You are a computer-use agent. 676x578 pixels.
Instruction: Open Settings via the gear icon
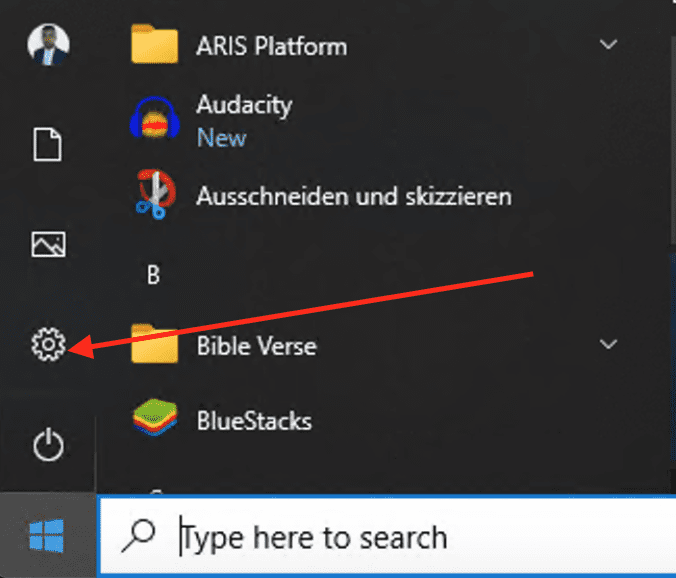(x=48, y=346)
